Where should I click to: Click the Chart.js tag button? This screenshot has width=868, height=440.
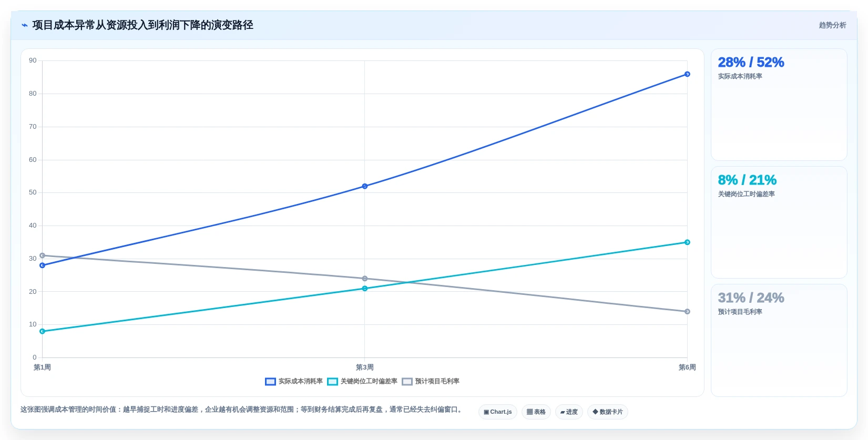click(x=498, y=412)
